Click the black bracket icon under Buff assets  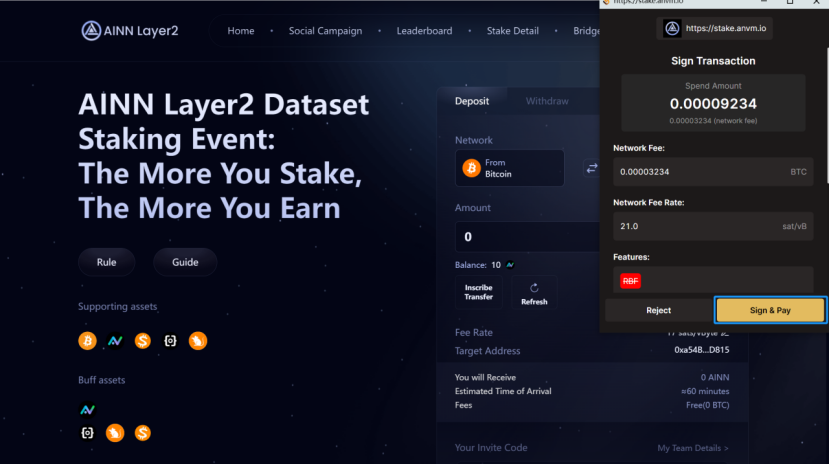pyautogui.click(x=87, y=433)
